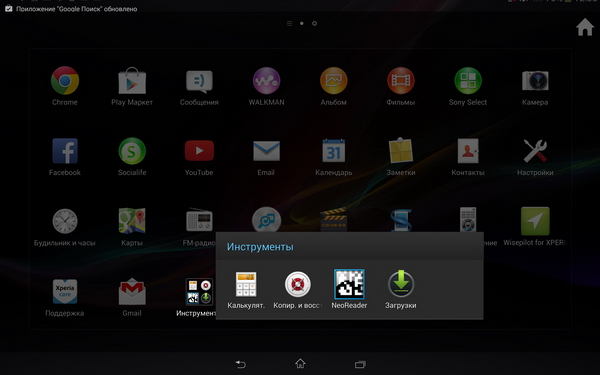The height and width of the screenshot is (375, 600).
Task: Tap the Back navigation button
Action: point(241,364)
